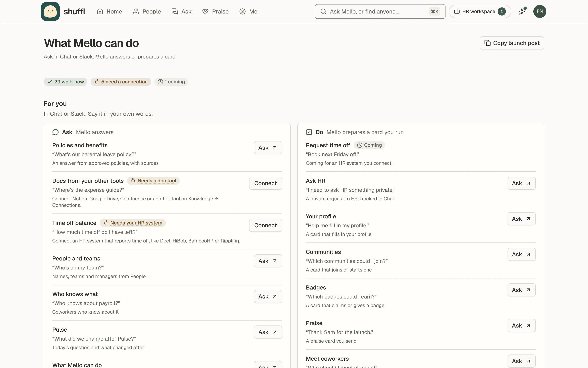This screenshot has height=368, width=588.
Task: Open the Me nav item
Action: (248, 11)
